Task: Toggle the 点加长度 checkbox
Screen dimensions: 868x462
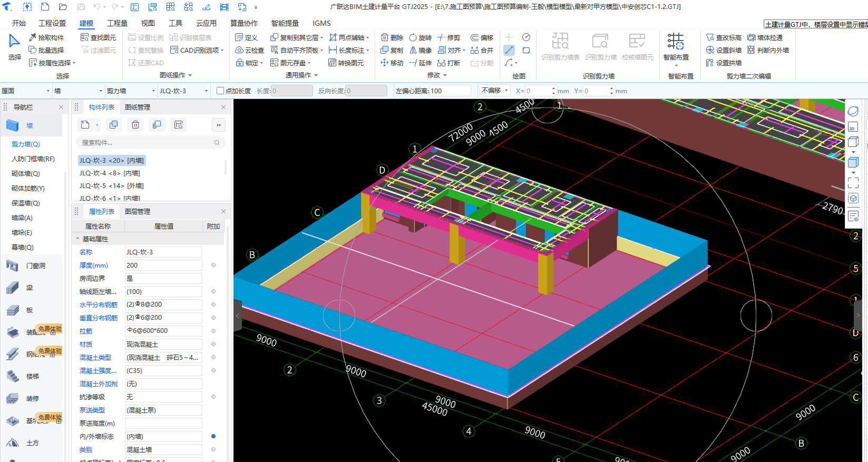Action: [x=220, y=91]
